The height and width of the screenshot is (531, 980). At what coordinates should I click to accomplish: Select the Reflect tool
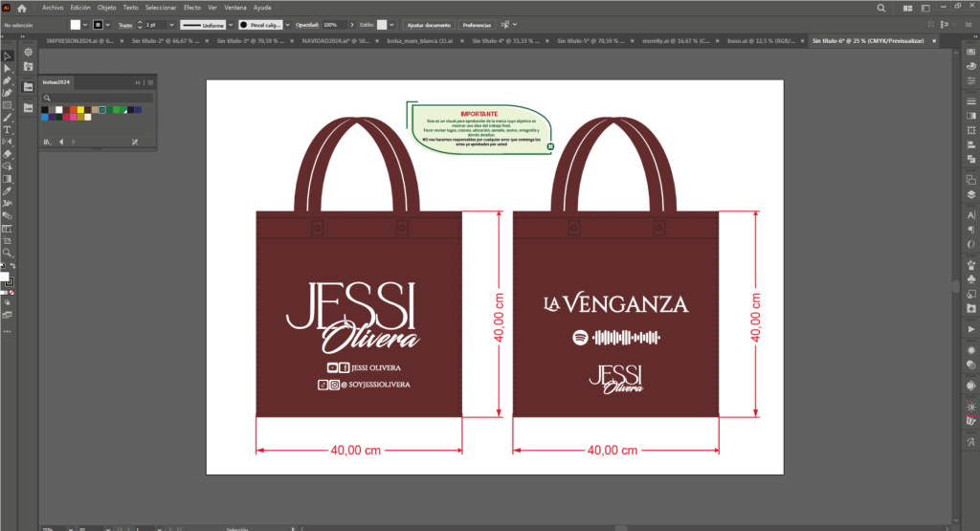click(x=8, y=142)
